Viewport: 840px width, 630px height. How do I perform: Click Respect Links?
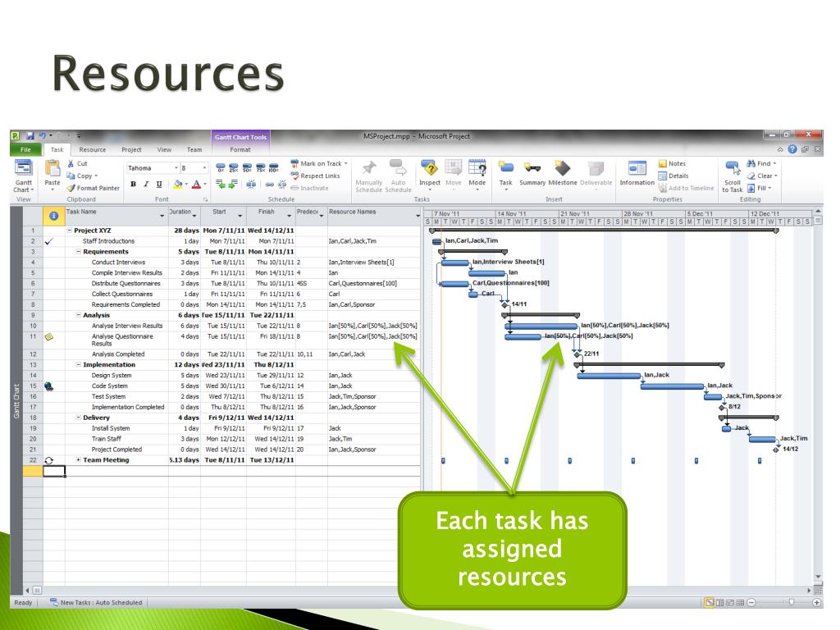pos(316,176)
